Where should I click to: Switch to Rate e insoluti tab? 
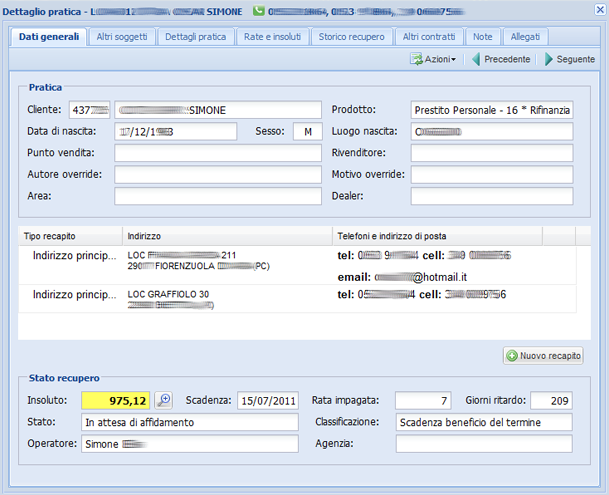[272, 37]
